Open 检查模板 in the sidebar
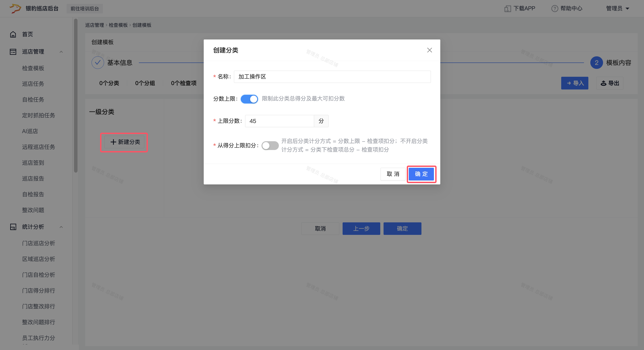Viewport: 644px width, 350px height. click(33, 68)
